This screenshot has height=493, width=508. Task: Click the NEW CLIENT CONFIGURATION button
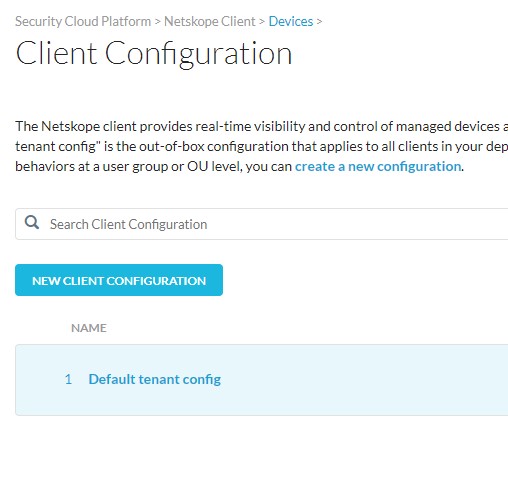point(119,280)
